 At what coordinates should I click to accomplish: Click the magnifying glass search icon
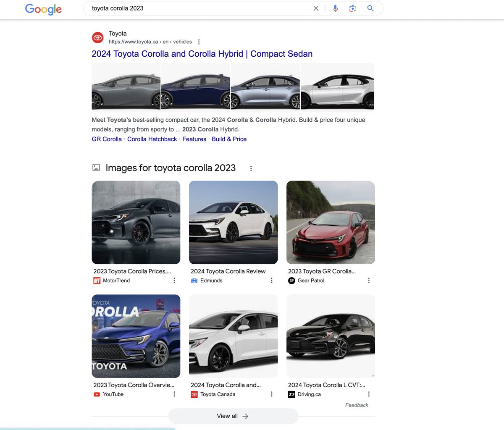[370, 8]
